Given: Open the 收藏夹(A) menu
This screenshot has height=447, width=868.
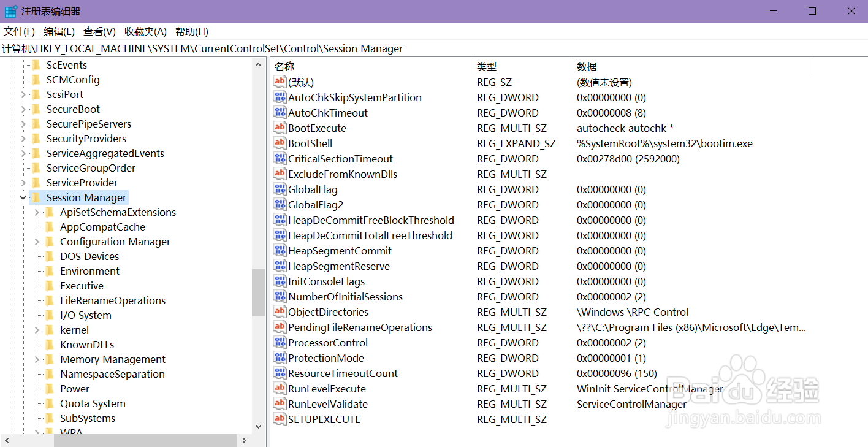Looking at the screenshot, I should coord(145,31).
